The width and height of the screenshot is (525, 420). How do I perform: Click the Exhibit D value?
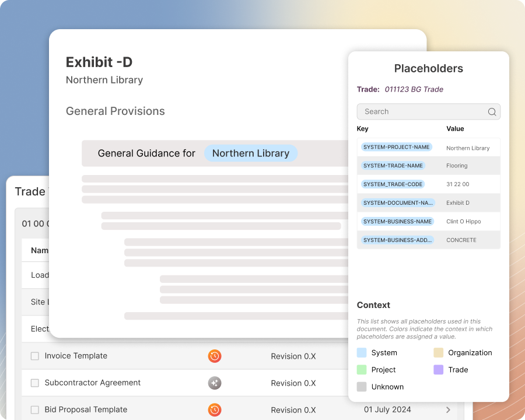458,202
